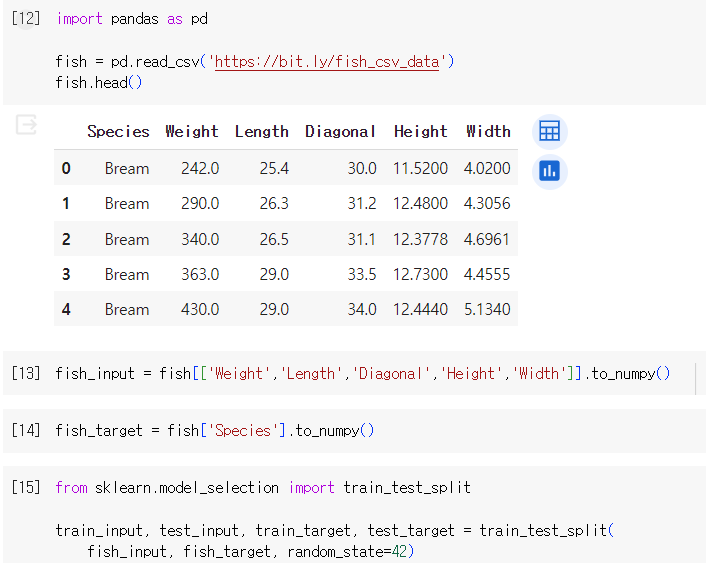Screen dimensions: 706x563
Task: Click the width value 4.3056
Action: point(487,204)
